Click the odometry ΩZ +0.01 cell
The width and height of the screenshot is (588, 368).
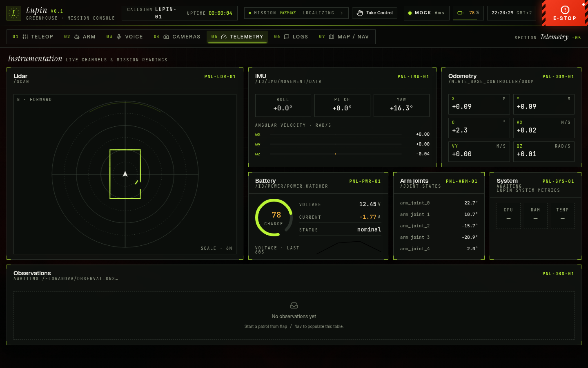pyautogui.click(x=544, y=152)
